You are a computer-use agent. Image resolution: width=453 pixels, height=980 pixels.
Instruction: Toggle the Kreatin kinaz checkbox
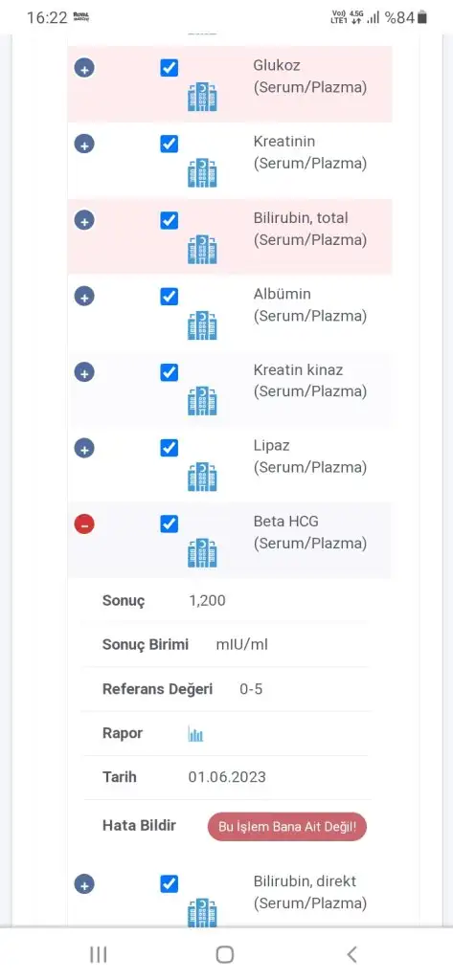(169, 372)
